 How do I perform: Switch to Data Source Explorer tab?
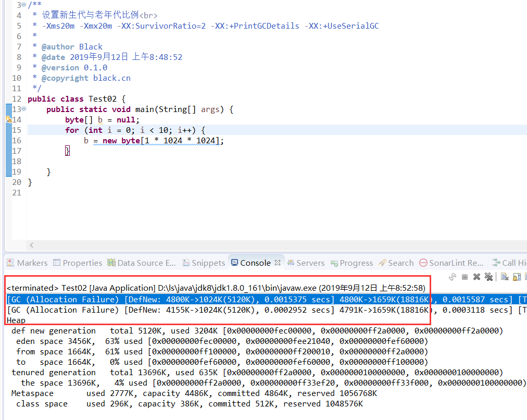142,263
